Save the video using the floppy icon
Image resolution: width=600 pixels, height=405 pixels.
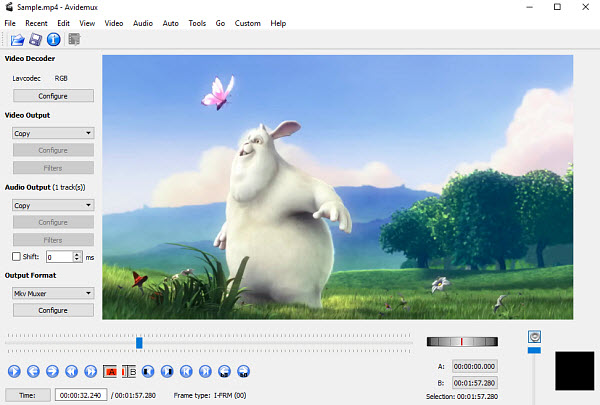[x=36, y=39]
